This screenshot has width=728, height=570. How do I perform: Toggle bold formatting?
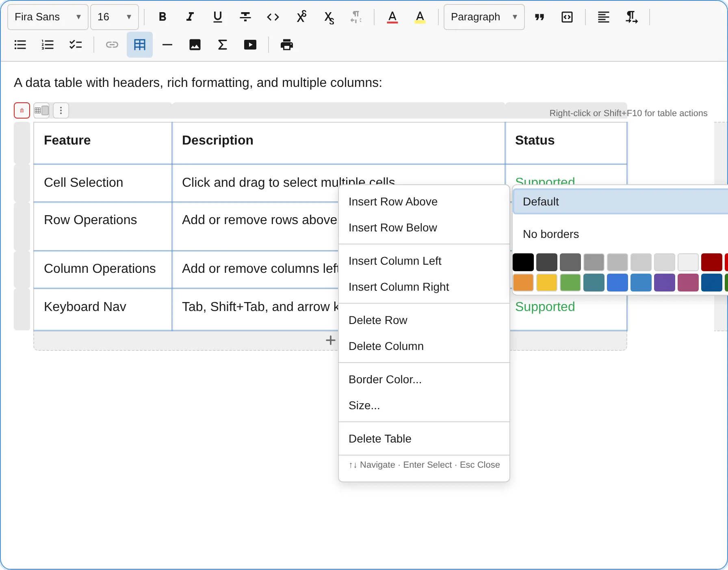click(x=162, y=17)
